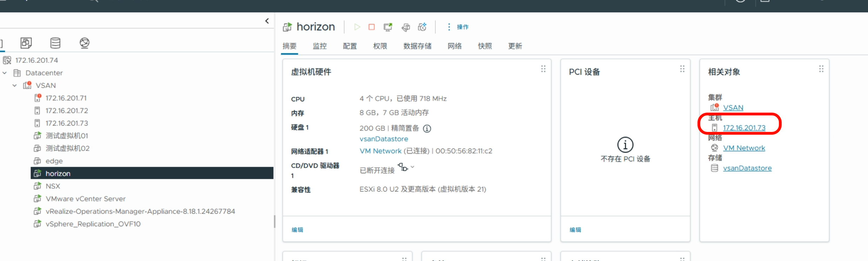Click the sidebar splitter handle
Image resolution: width=868 pixels, height=261 pixels.
tap(274, 222)
